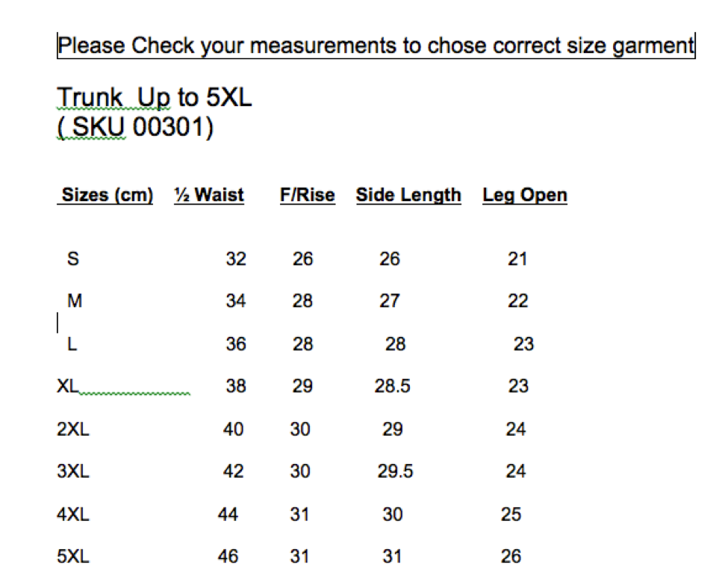Screen dimensions: 728x585
Task: Click the "Side Length" column header
Action: 408,196
